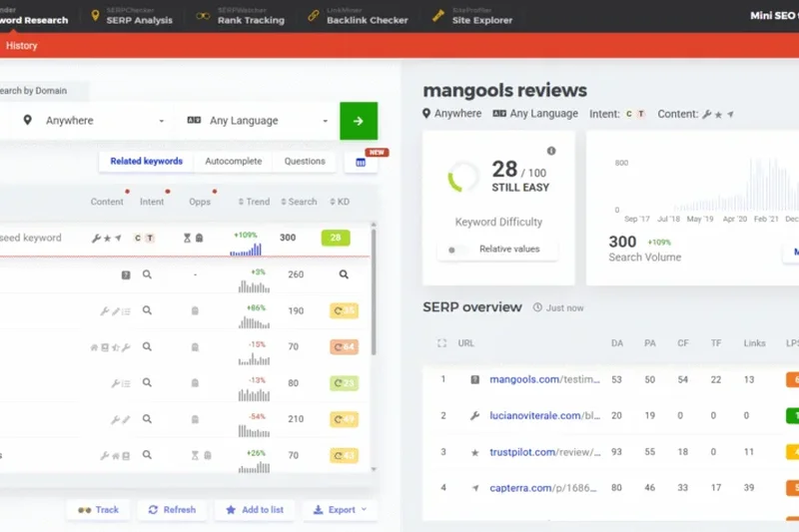Open capterra.com/p/1686... result link

tap(542, 488)
